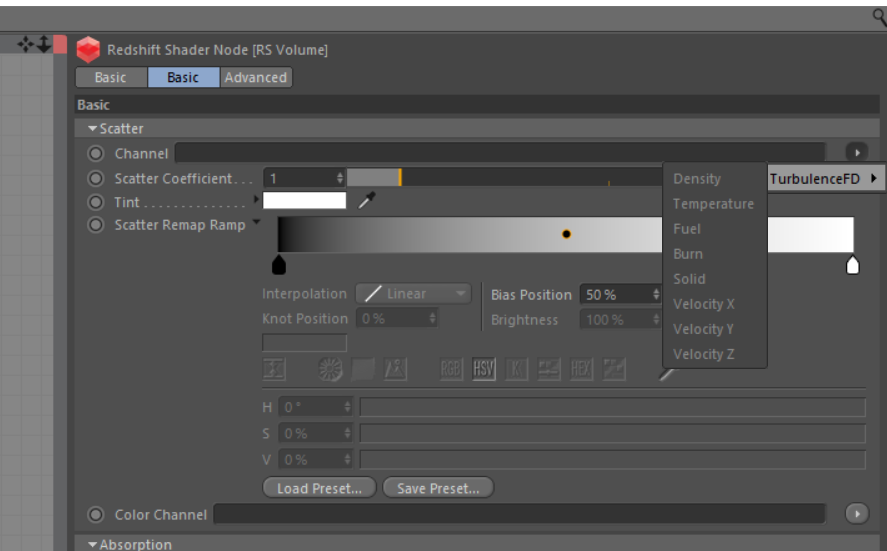The image size is (887, 551).
Task: Switch color sliders to RGB mode
Action: pos(451,369)
